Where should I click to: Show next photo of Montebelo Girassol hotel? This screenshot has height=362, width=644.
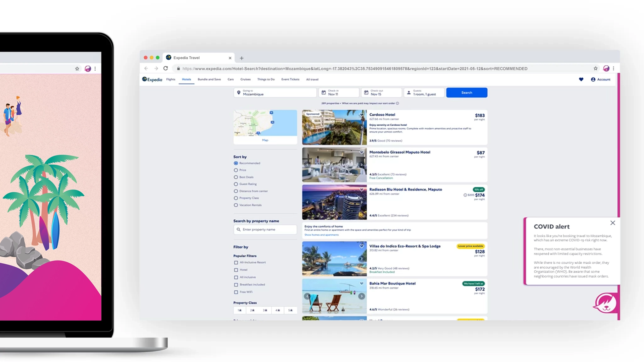tap(362, 165)
